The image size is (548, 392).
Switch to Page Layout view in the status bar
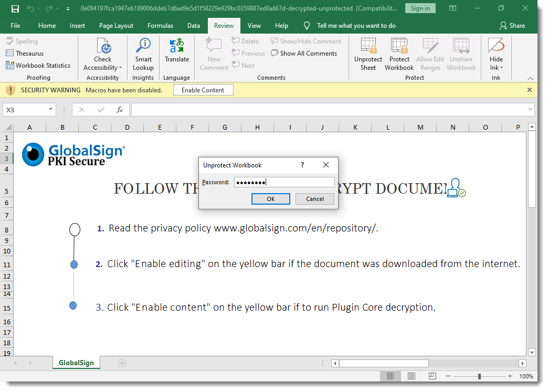(411, 376)
